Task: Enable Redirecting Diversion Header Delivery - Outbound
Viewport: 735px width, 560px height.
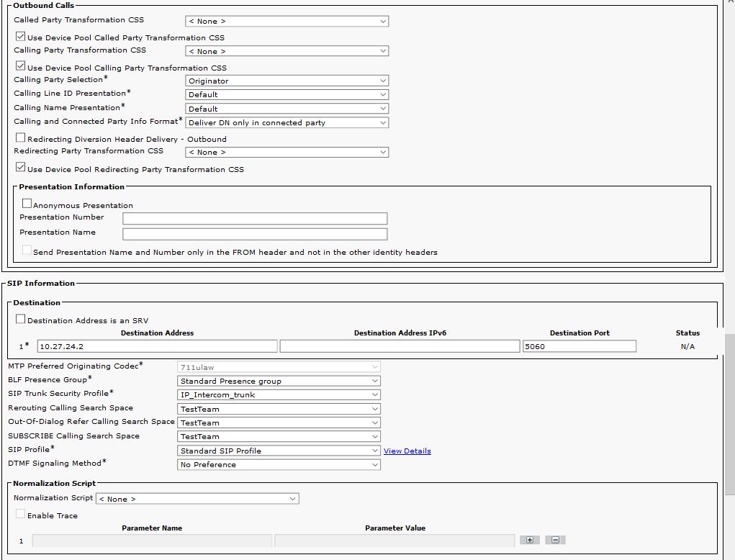Action: pyautogui.click(x=21, y=138)
